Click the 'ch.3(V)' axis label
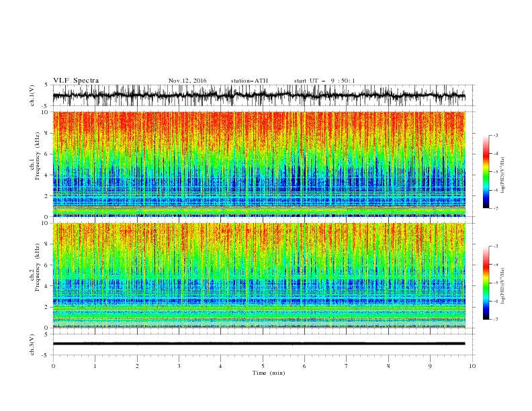Screen dimensions: 532x411 pyautogui.click(x=32, y=345)
